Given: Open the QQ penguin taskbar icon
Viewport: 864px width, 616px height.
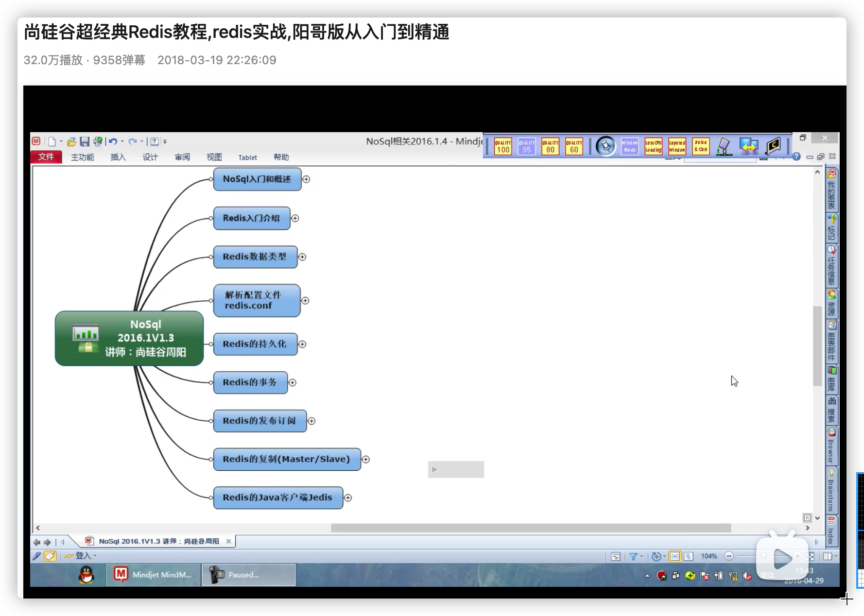Looking at the screenshot, I should (86, 575).
